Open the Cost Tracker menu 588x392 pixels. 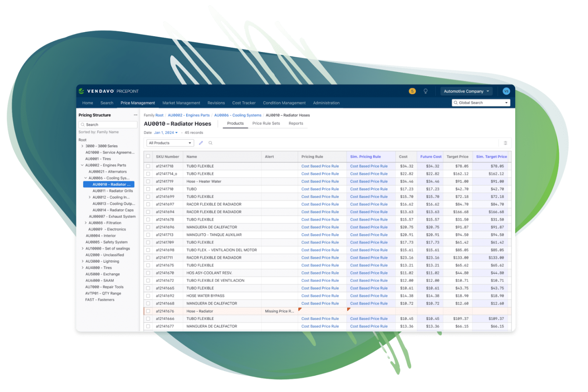(244, 103)
